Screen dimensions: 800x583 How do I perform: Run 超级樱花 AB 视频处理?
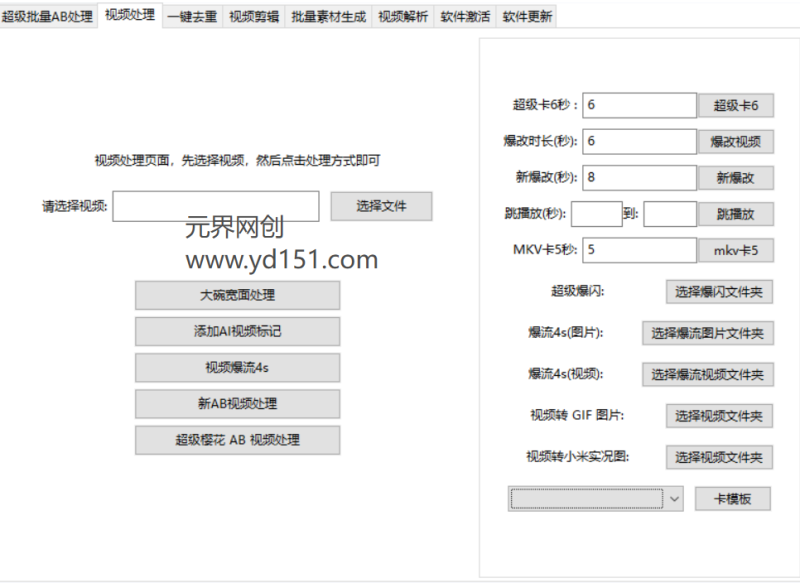236,440
